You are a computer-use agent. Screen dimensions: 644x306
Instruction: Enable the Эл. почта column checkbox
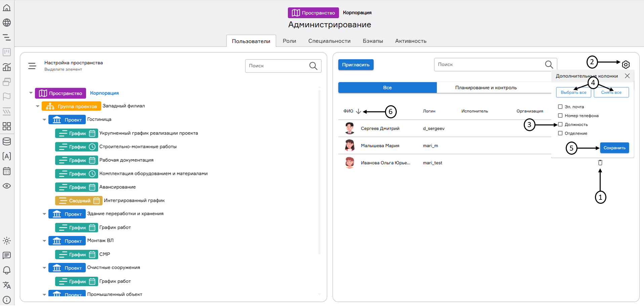(x=560, y=107)
